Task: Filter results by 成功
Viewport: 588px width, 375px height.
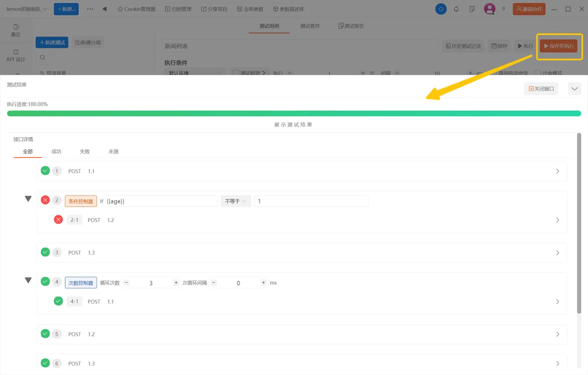Action: coord(57,151)
